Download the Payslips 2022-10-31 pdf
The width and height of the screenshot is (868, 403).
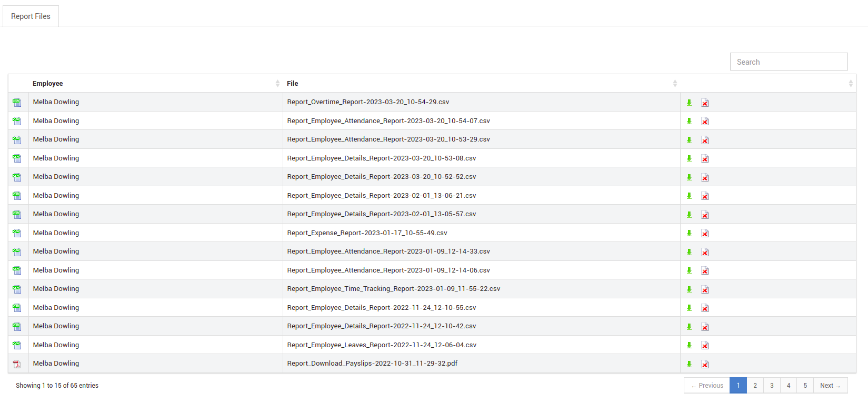coord(689,364)
